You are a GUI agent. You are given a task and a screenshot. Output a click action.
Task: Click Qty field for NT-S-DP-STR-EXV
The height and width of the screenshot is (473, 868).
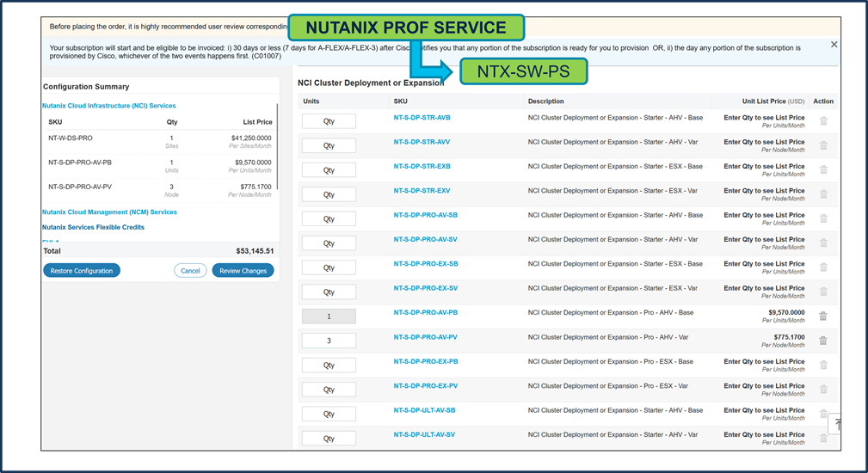[329, 194]
